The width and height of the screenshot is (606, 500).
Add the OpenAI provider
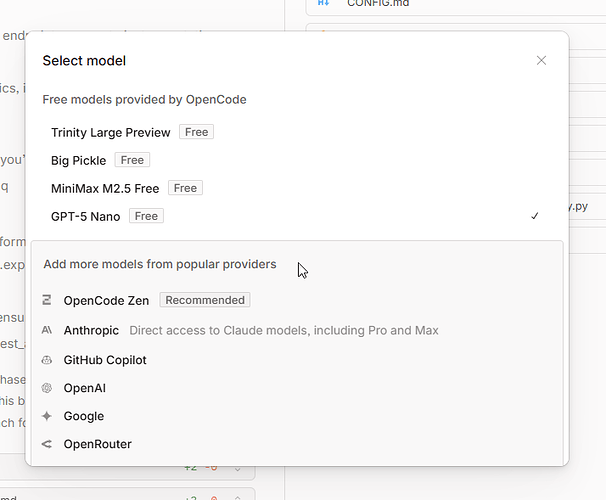(297, 388)
